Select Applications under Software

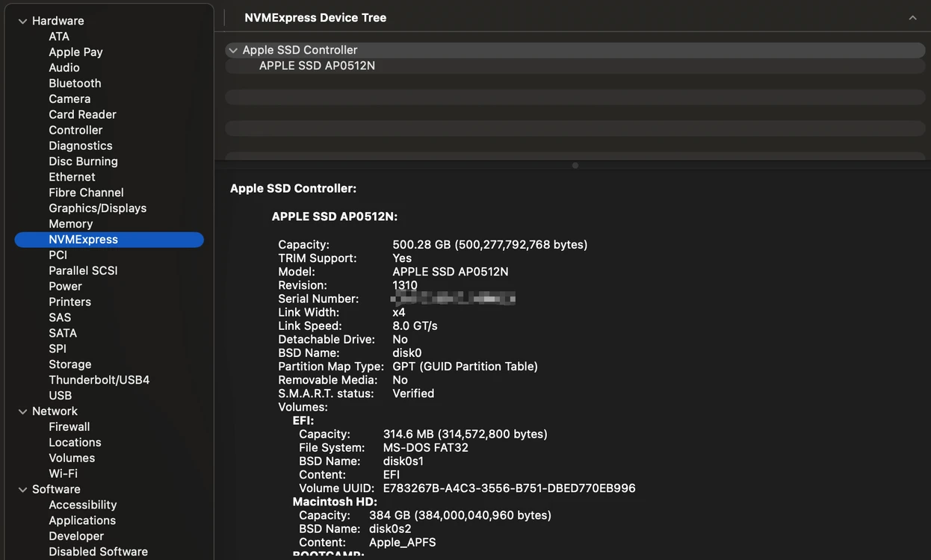click(x=82, y=521)
